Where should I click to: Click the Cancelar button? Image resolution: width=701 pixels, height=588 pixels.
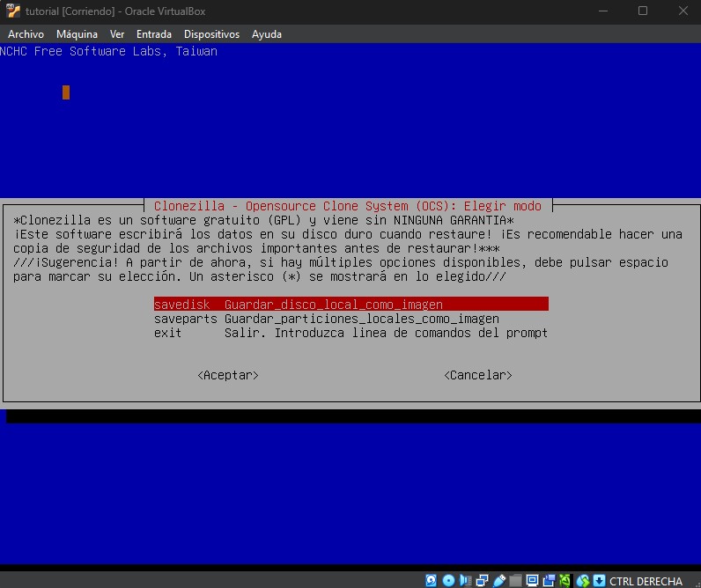click(478, 375)
